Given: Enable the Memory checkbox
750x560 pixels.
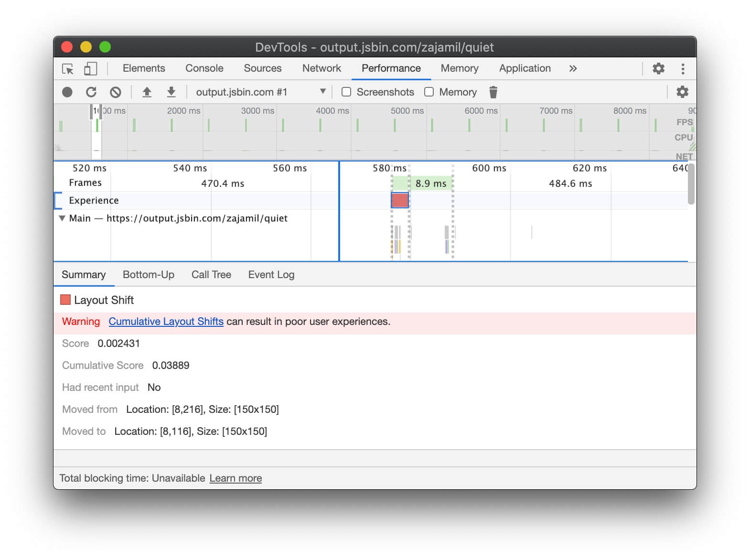Looking at the screenshot, I should [429, 92].
